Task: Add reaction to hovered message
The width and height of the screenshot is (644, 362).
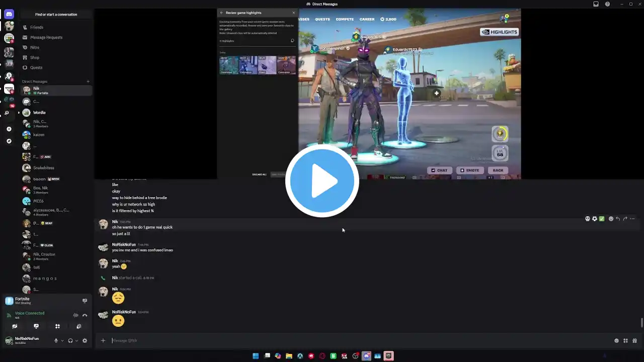Action: 611,219
